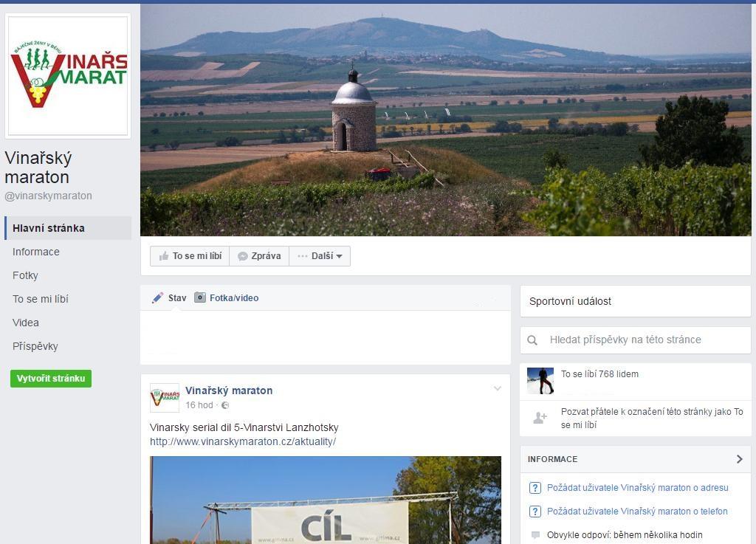Click the pencil icon next to Stav

click(x=158, y=297)
